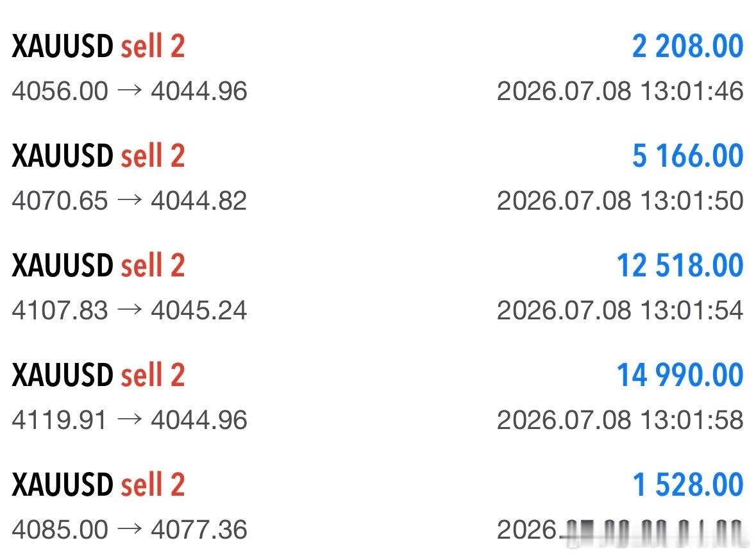Screen dimensions: 756x556
Task: Tap the last XAUUSD sell 2 title
Action: pyautogui.click(x=98, y=485)
